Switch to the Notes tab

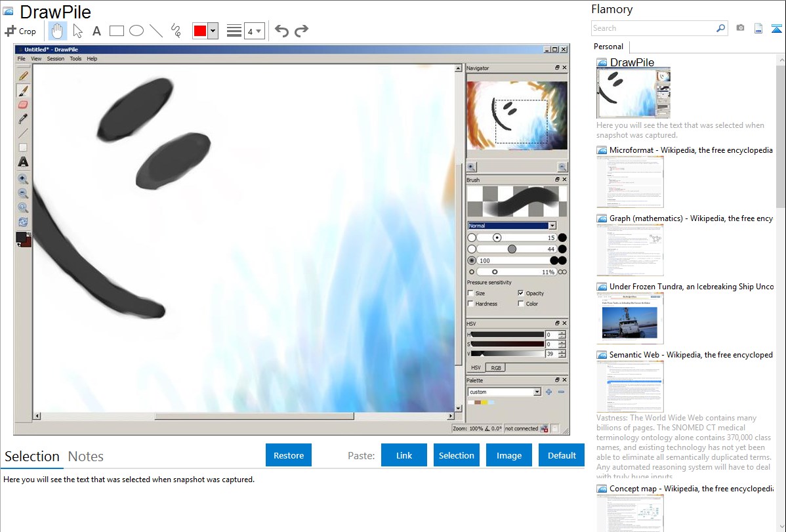(x=86, y=457)
